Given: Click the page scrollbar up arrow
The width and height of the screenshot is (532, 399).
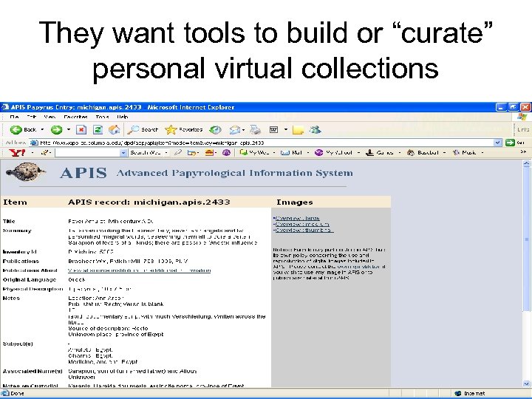Looking at the screenshot, I should click(x=527, y=163).
